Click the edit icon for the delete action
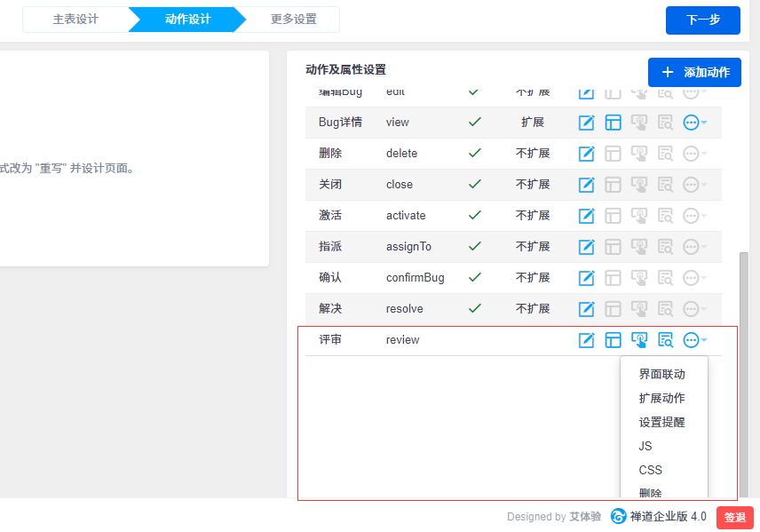This screenshot has width=760, height=532. (x=586, y=154)
